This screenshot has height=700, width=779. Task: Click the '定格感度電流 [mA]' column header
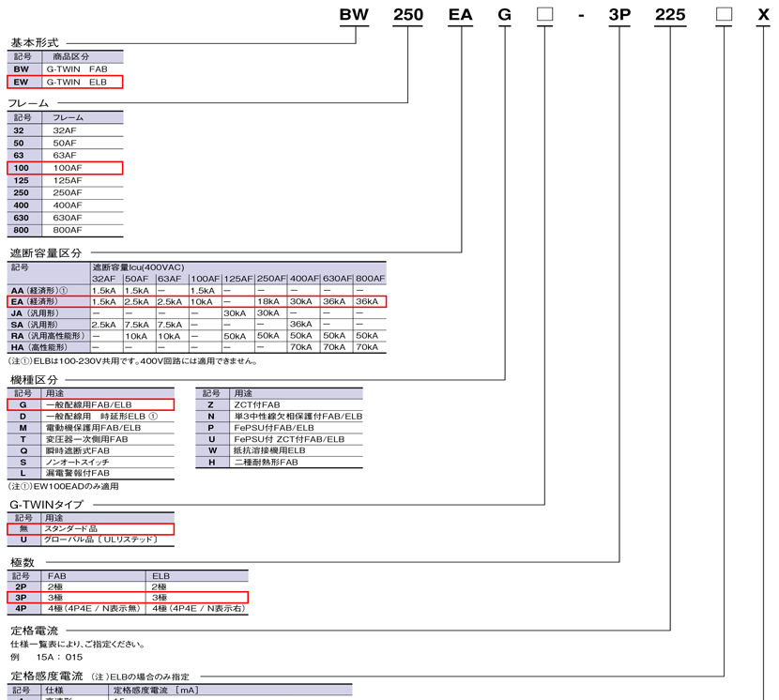click(x=156, y=690)
